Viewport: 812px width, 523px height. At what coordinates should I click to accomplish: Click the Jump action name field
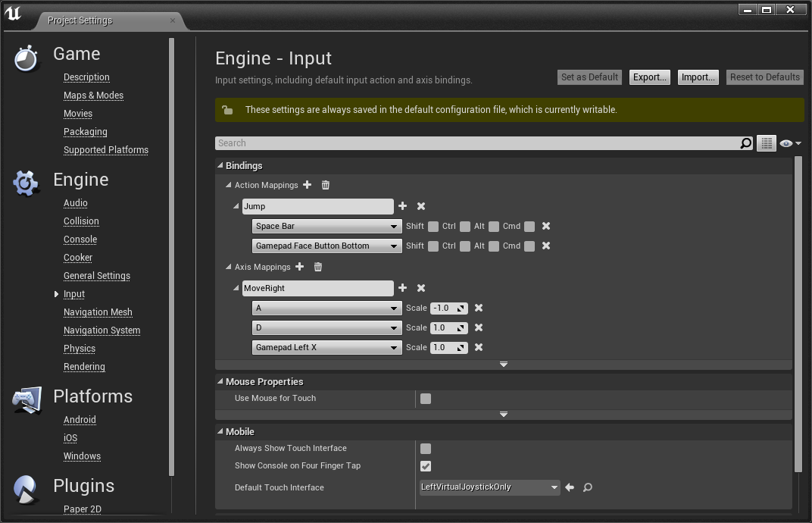[x=318, y=206]
